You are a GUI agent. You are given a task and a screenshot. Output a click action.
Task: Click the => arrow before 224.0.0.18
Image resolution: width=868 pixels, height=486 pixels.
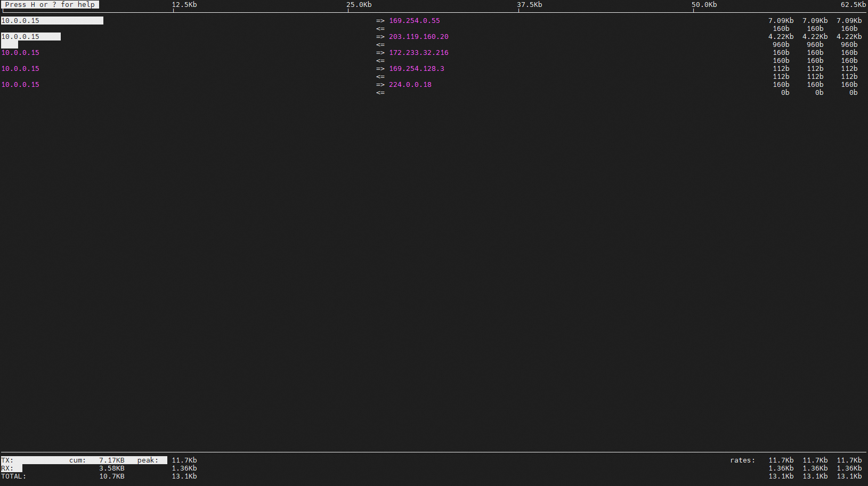(x=380, y=85)
